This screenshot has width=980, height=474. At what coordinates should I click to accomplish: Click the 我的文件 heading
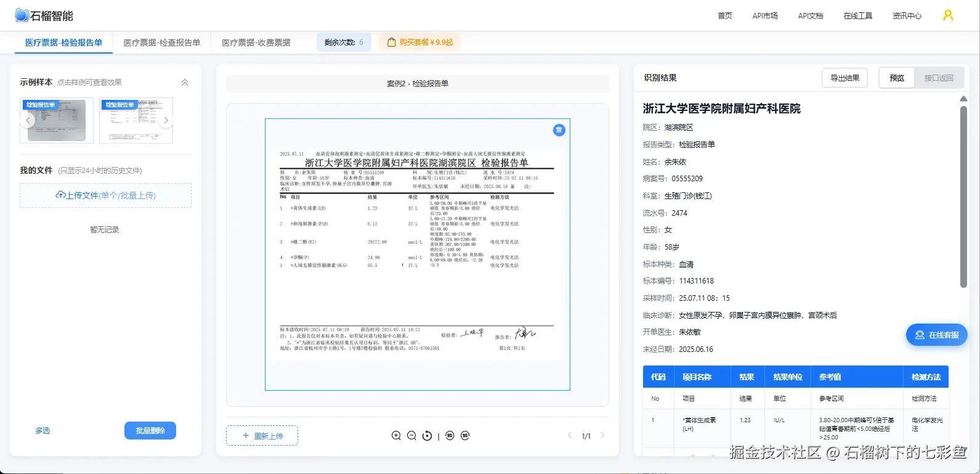(x=36, y=170)
